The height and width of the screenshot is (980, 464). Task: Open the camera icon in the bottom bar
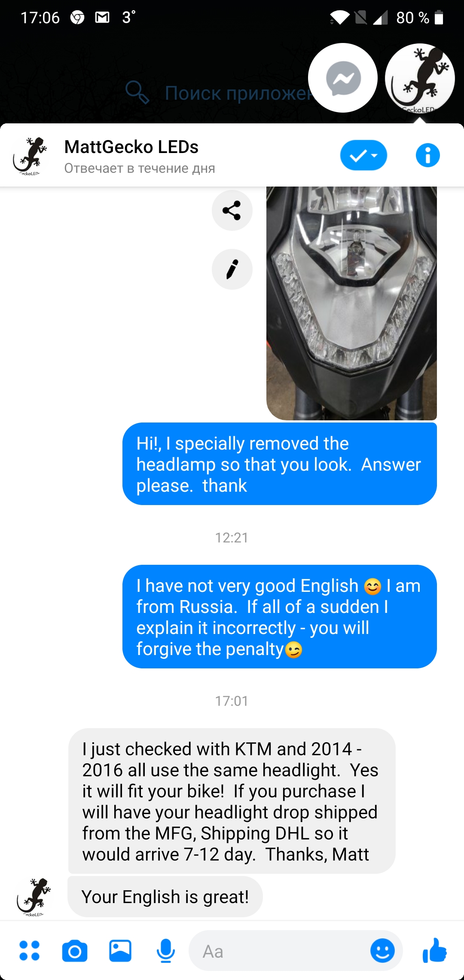[x=75, y=950]
